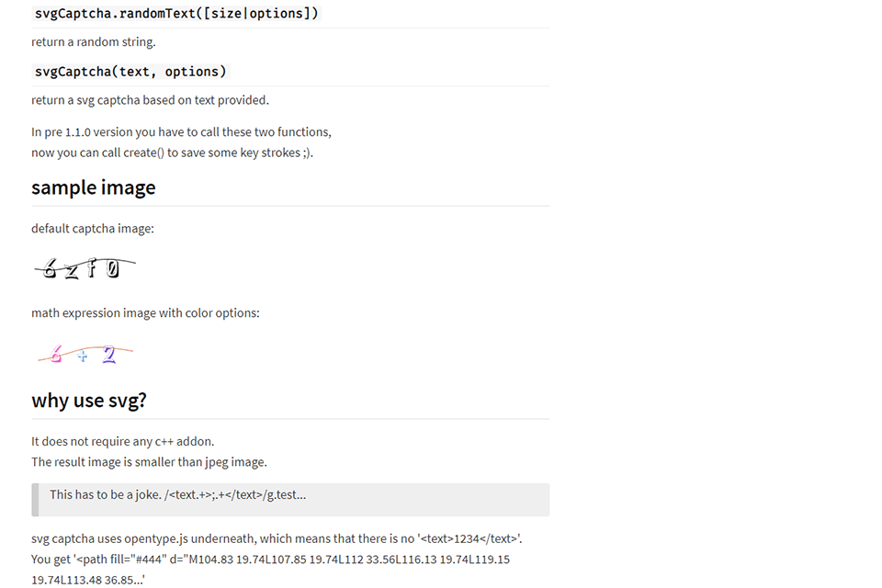The image size is (882, 588).
Task: Click "math expression image with color options:" caption
Action: [145, 313]
